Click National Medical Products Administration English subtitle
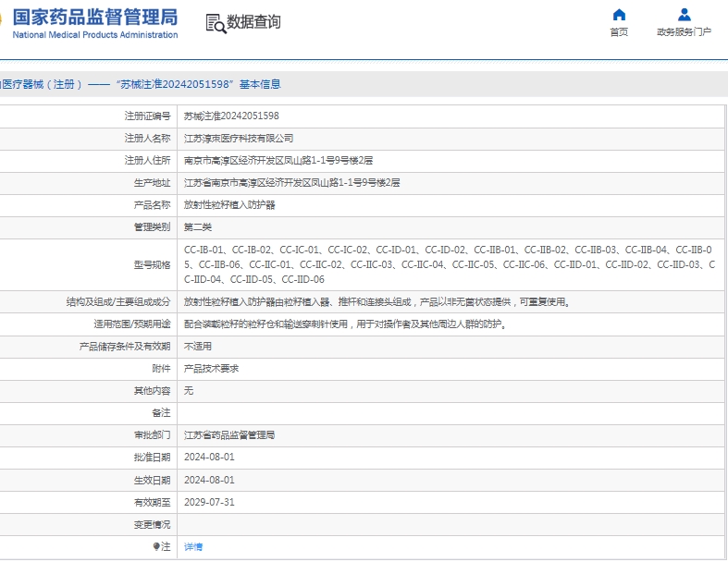 click(x=94, y=35)
